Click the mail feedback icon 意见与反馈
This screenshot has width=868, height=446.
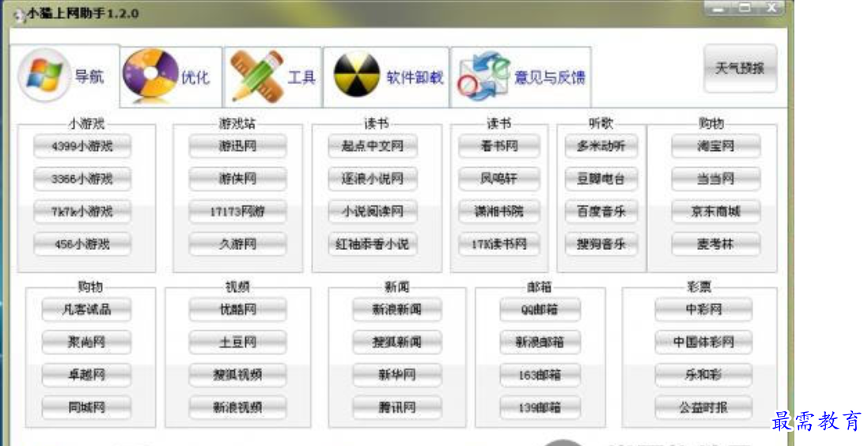coord(483,77)
